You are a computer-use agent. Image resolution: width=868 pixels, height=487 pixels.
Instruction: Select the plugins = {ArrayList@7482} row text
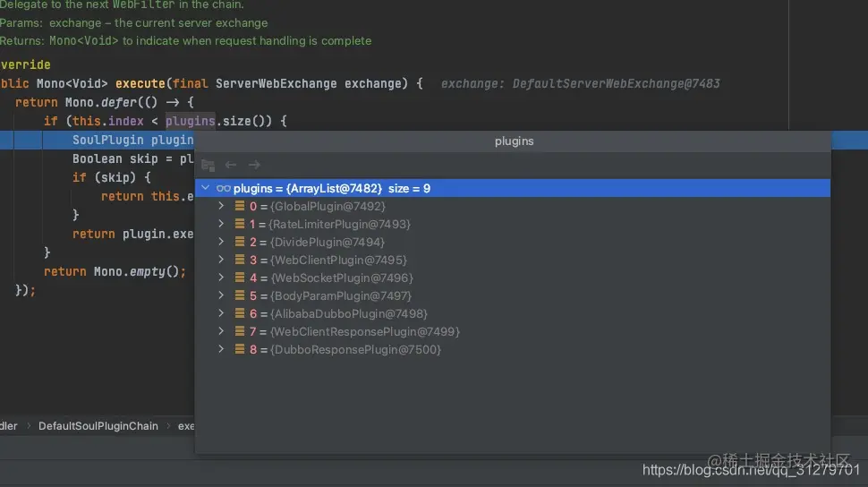pos(308,188)
